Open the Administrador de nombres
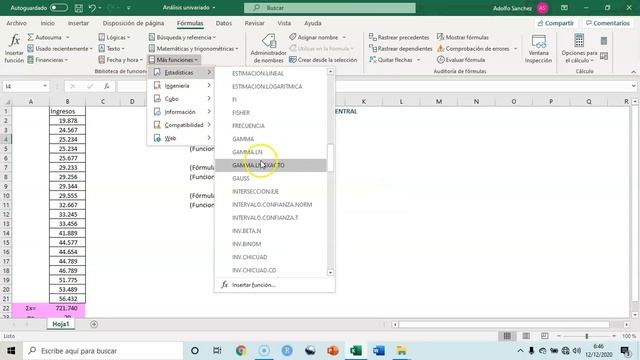 point(268,49)
